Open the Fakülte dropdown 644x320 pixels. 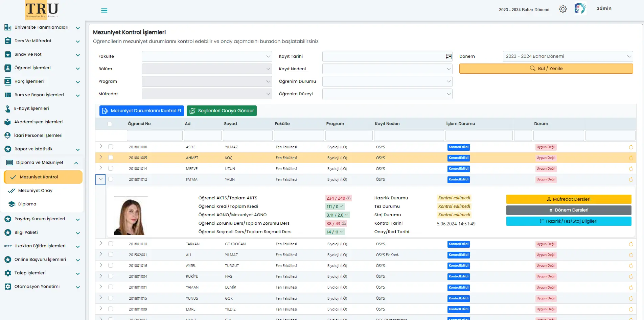pos(207,56)
